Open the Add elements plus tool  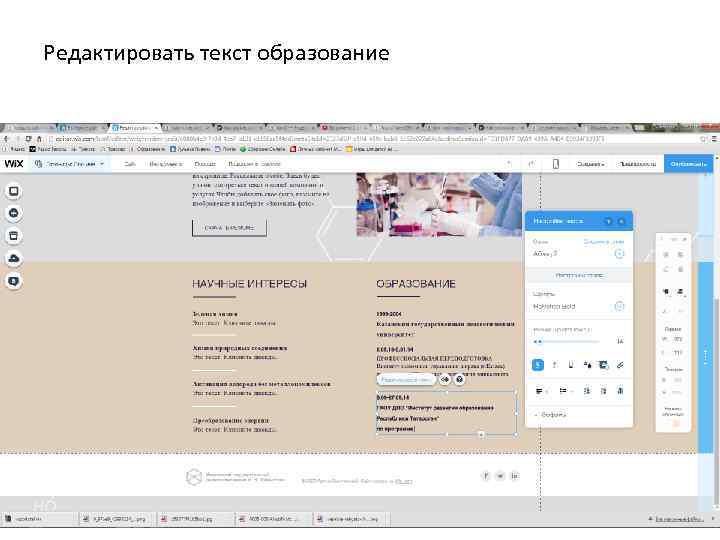click(14, 214)
